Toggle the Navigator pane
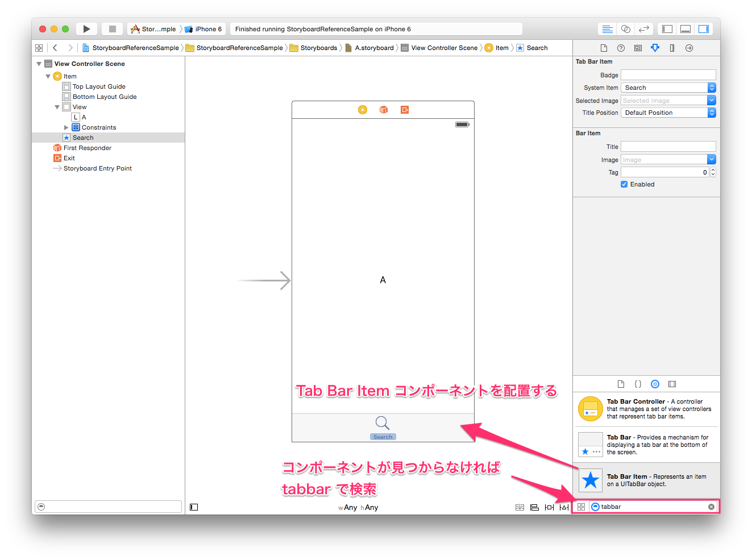 [667, 29]
